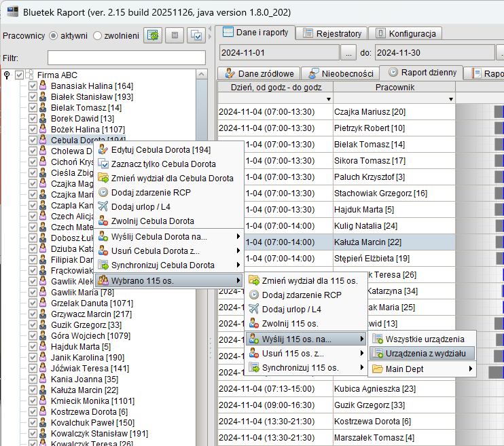
Task: Click the Main Dept folder icon
Action: coord(376,369)
